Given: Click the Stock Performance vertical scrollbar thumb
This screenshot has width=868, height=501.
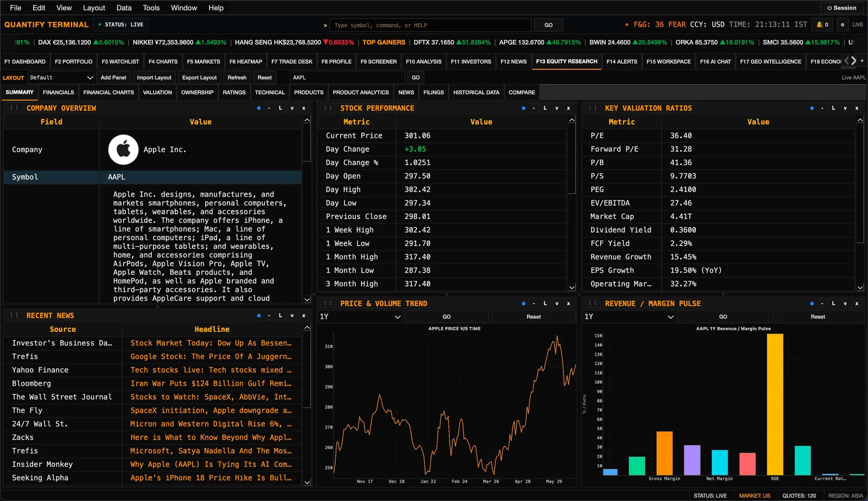Looking at the screenshot, I should coord(572,160).
